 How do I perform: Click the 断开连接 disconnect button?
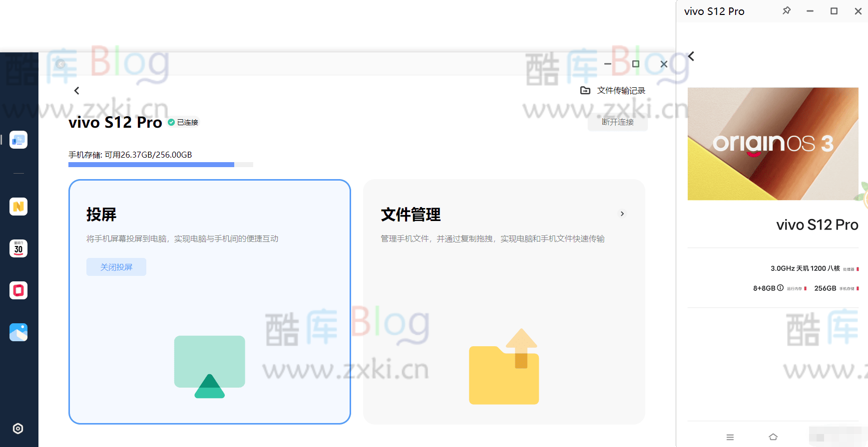coord(618,122)
